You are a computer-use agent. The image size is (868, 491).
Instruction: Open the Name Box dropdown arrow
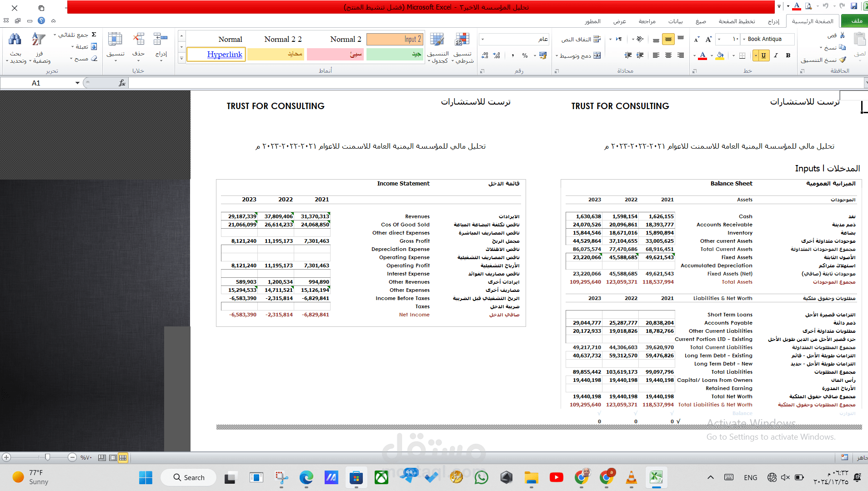tap(77, 83)
